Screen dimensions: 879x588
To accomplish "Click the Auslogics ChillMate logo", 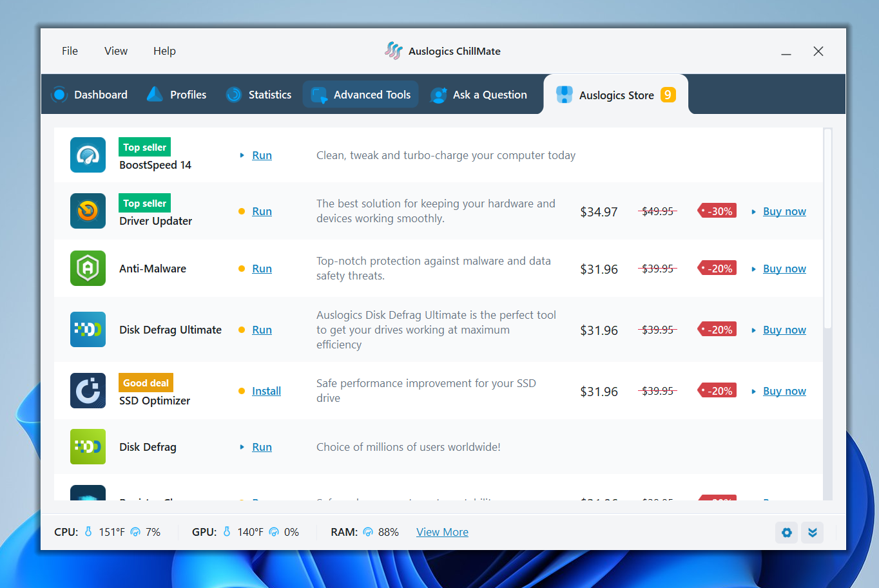I will [393, 50].
